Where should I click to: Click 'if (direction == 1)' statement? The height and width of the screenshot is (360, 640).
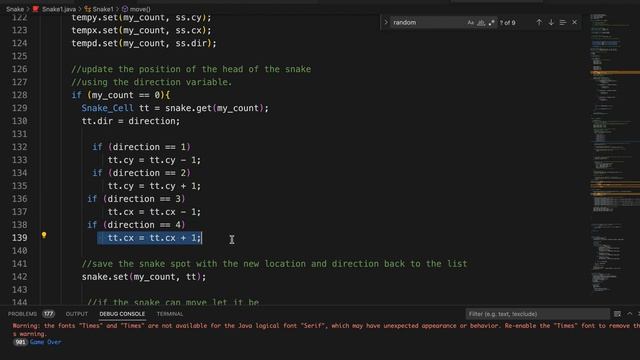pos(141,147)
